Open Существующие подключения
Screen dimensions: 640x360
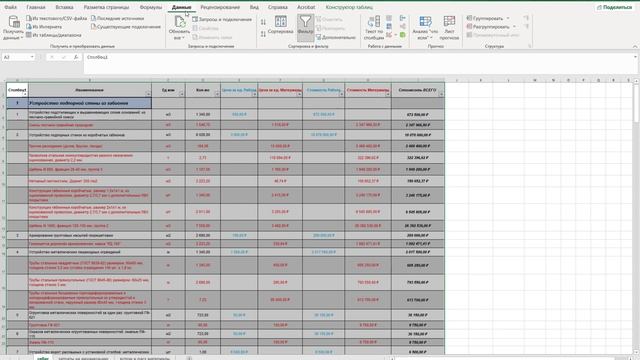(126, 27)
